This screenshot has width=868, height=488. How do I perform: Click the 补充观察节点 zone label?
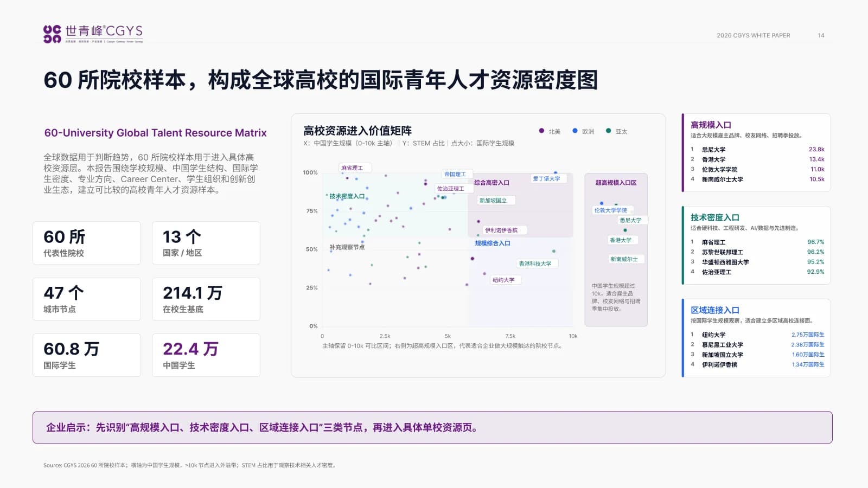pos(347,247)
